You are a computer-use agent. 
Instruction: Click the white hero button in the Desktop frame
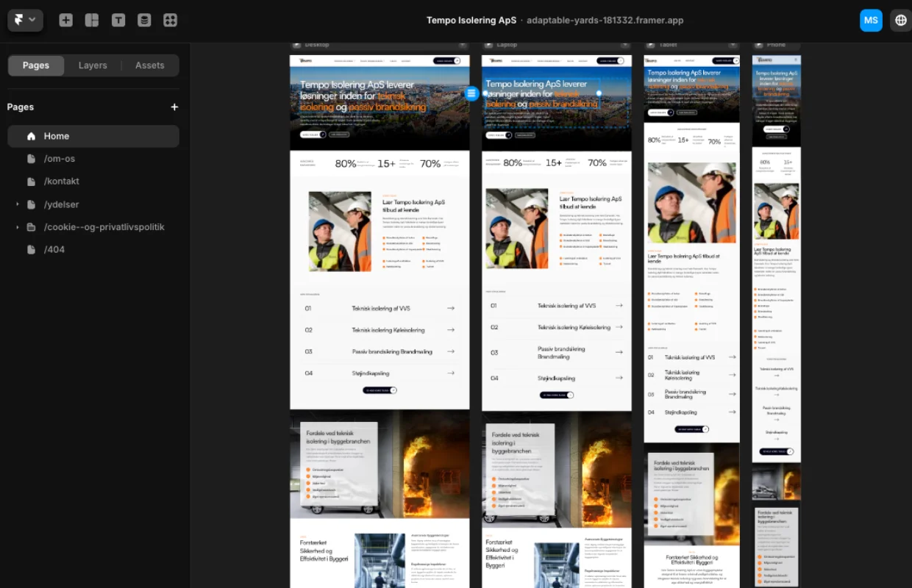coord(312,135)
